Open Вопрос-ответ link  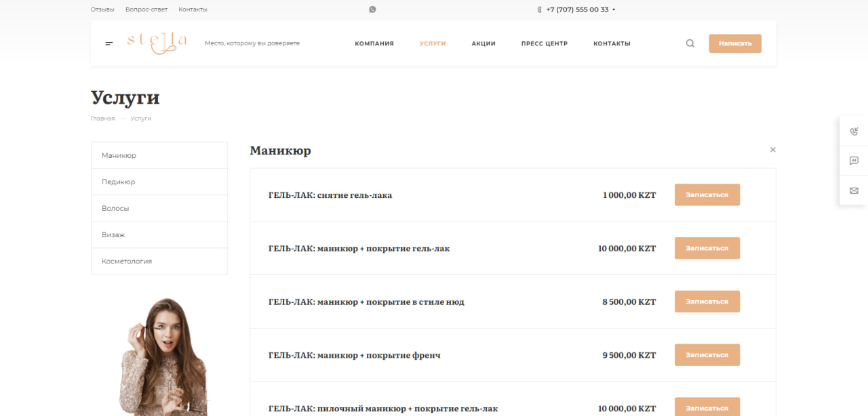(x=146, y=9)
